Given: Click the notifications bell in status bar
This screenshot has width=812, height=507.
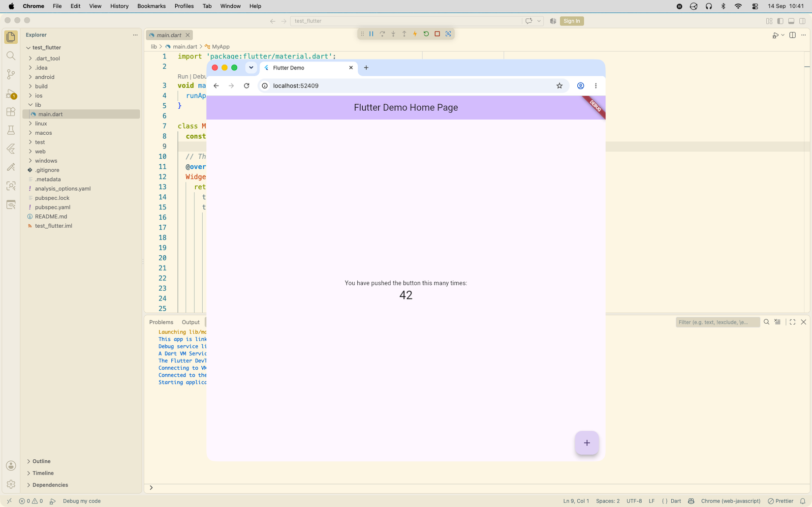Looking at the screenshot, I should [803, 501].
